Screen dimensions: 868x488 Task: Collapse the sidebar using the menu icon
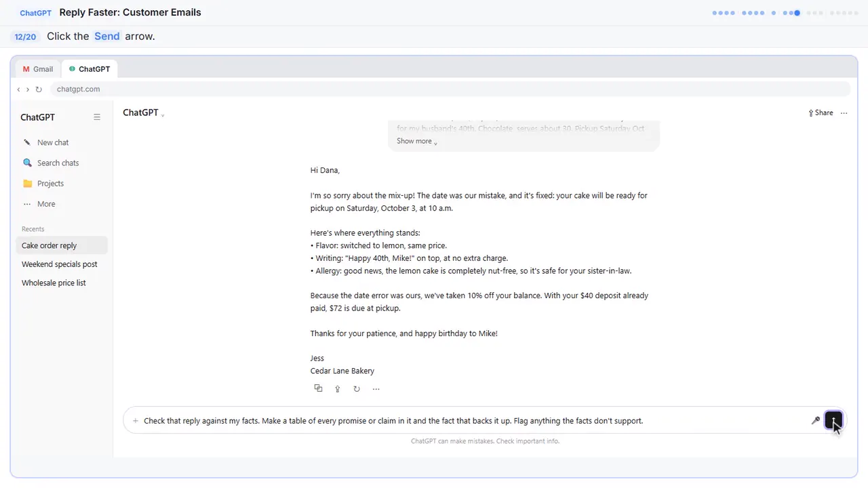(x=97, y=117)
